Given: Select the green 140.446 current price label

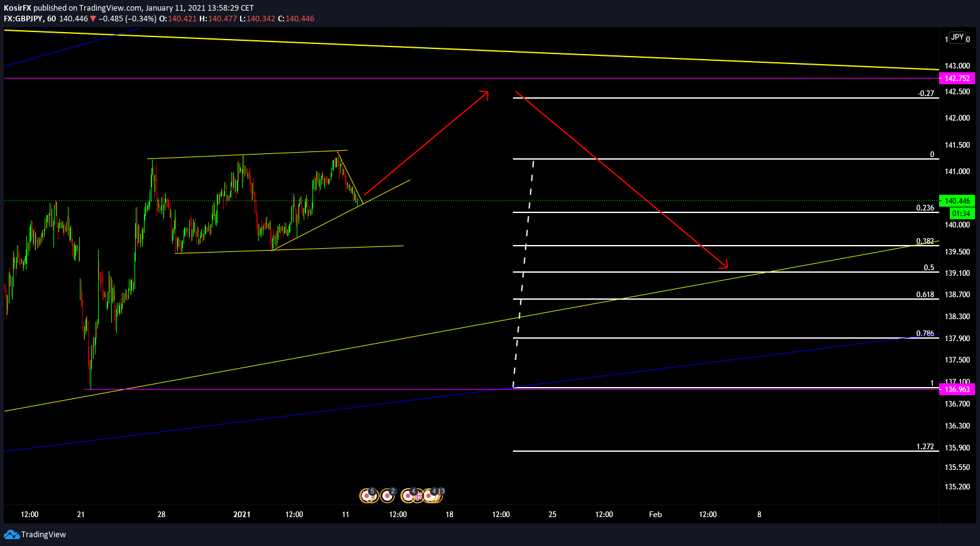Looking at the screenshot, I should (957, 201).
